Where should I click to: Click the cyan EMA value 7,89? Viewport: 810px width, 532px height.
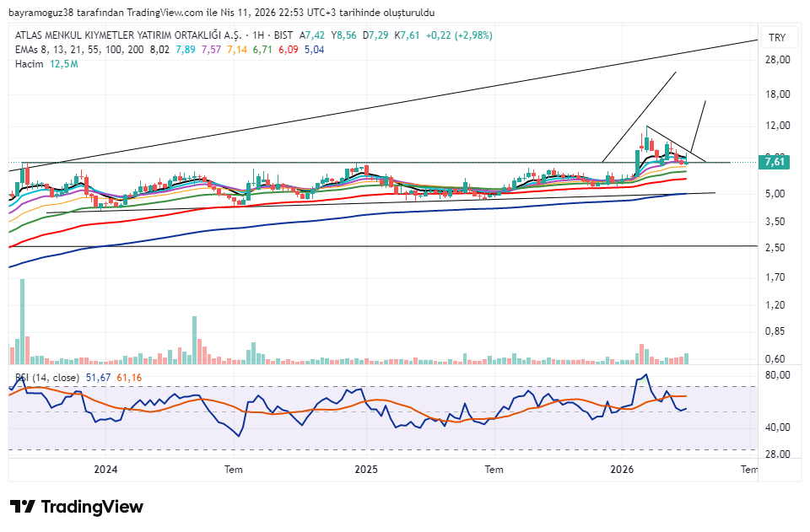[x=186, y=50]
